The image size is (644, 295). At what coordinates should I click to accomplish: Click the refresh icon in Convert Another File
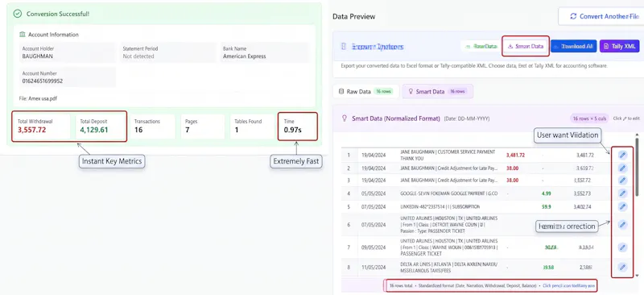[x=573, y=16]
